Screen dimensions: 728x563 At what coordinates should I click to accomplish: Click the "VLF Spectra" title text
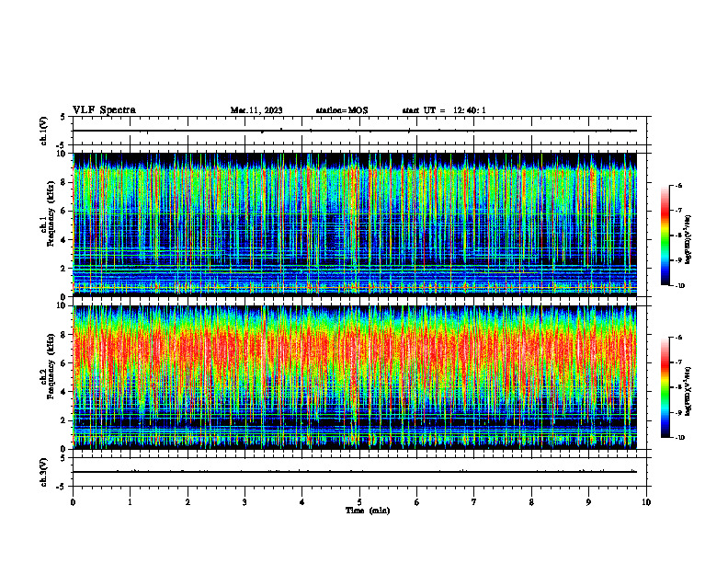[x=104, y=110]
